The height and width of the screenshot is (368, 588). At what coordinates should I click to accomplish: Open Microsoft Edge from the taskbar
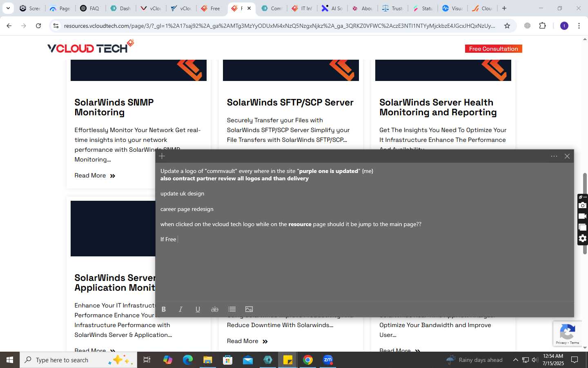pos(187,360)
